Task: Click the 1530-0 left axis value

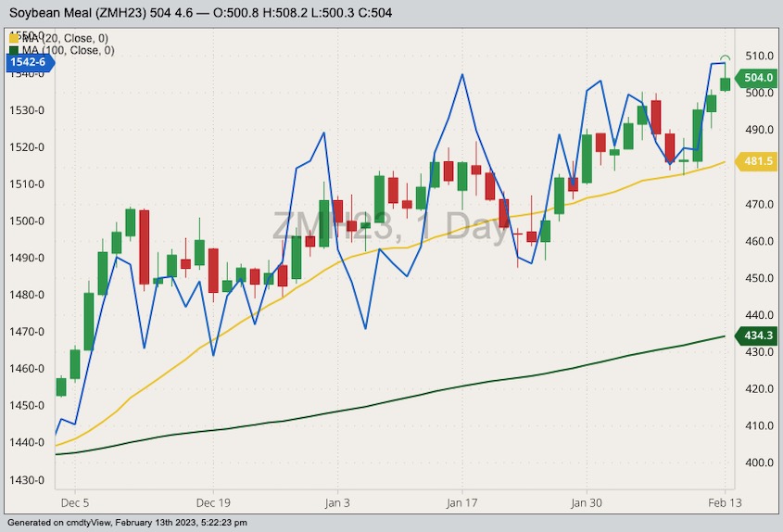Action: (x=27, y=110)
